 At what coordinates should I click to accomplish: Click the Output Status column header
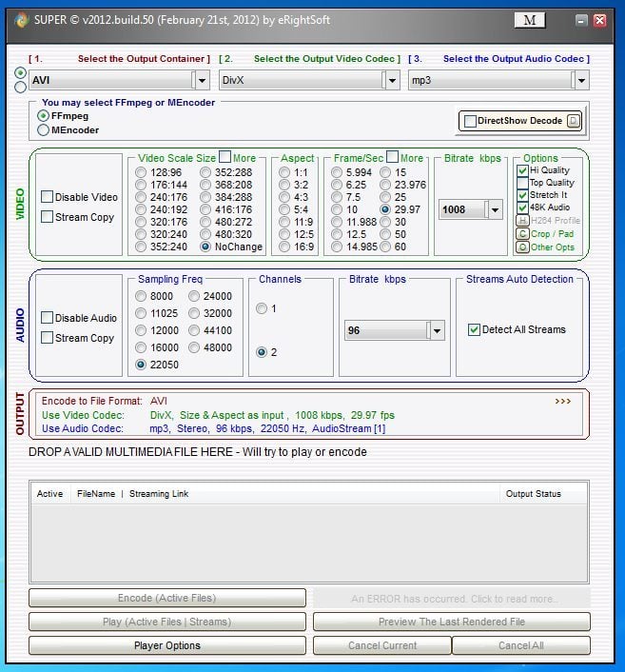(533, 494)
